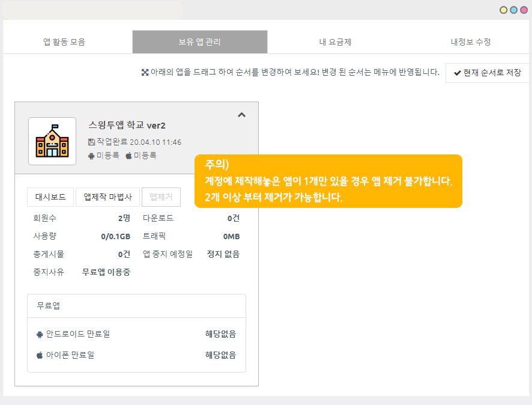Open the 대시보드 button

[x=50, y=197]
